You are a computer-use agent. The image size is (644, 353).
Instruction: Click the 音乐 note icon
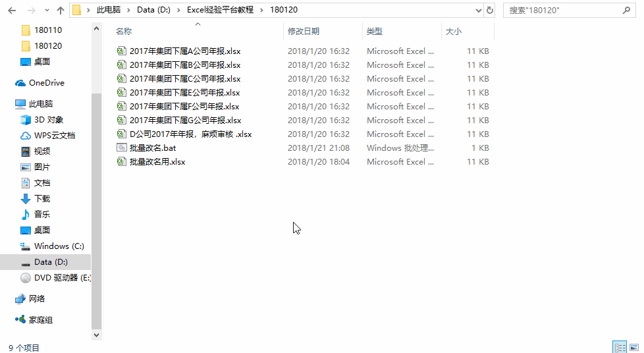point(26,215)
